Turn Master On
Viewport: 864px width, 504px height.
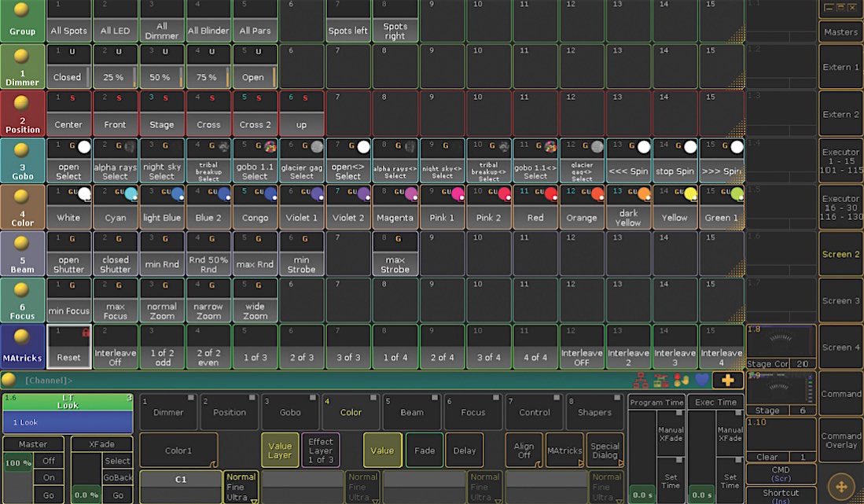49,477
